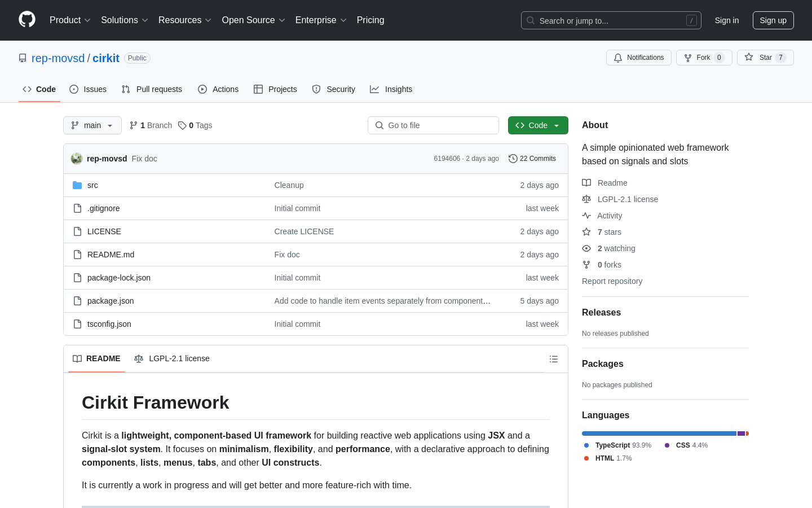The image size is (812, 508).
Task: Switch to the Actions tab
Action: (x=218, y=89)
